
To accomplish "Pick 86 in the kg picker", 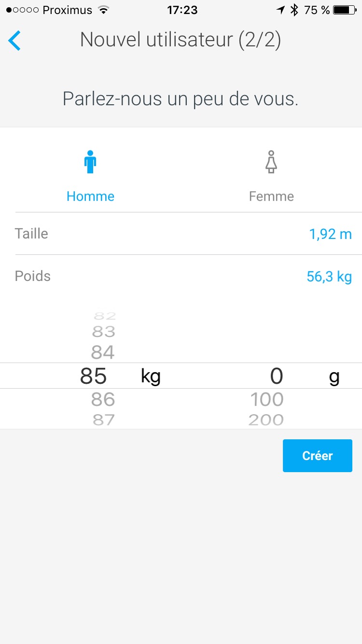I will click(103, 400).
